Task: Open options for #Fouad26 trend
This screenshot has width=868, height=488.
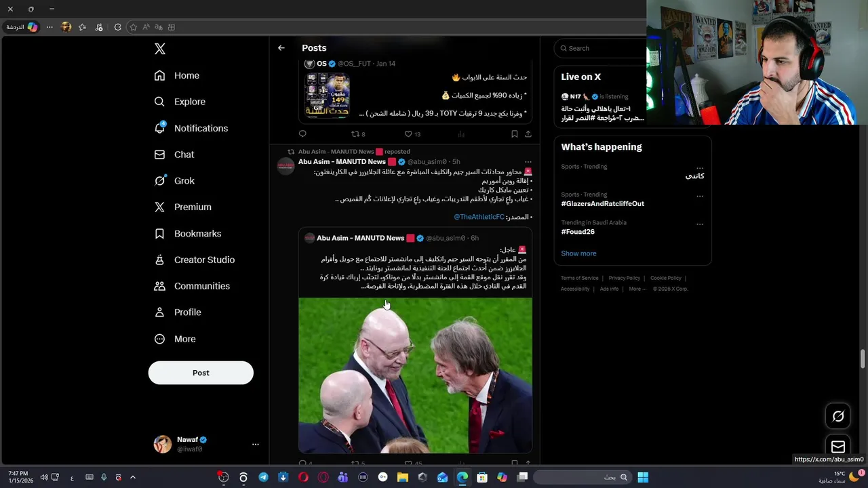Action: (700, 224)
